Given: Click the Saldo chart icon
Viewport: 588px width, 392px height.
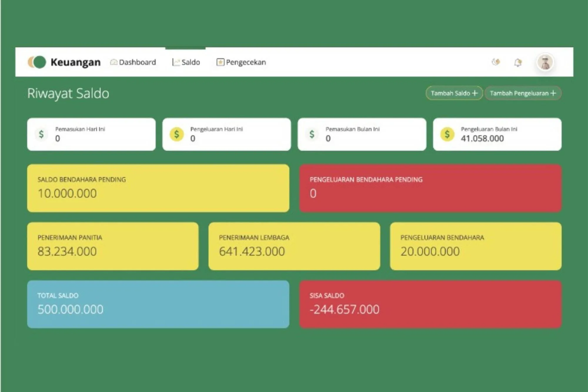Looking at the screenshot, I should pyautogui.click(x=176, y=62).
